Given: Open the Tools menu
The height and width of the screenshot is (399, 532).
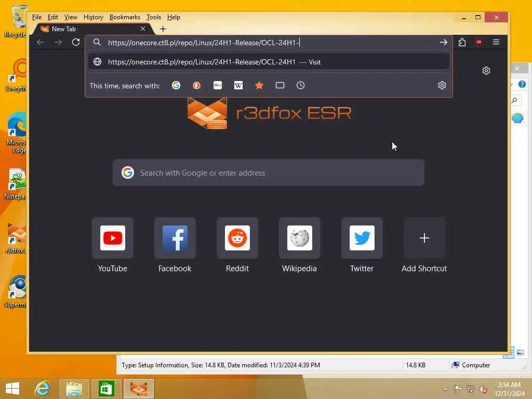Looking at the screenshot, I should click(154, 17).
